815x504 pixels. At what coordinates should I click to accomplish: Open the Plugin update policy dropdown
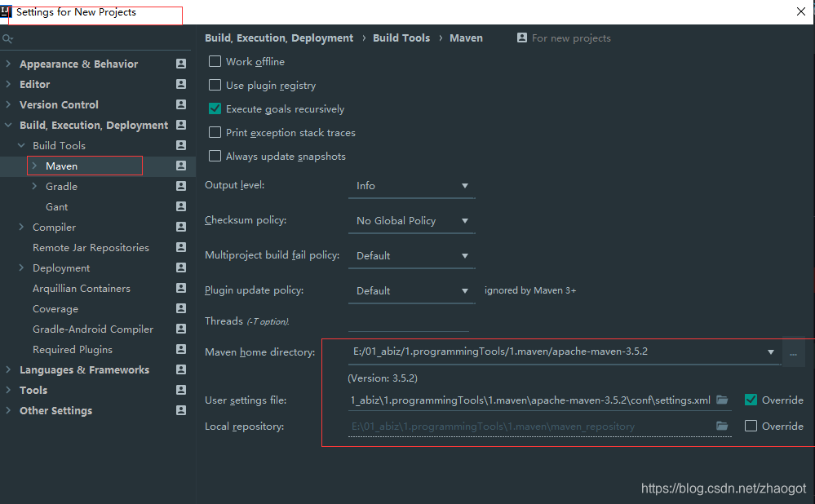point(412,291)
